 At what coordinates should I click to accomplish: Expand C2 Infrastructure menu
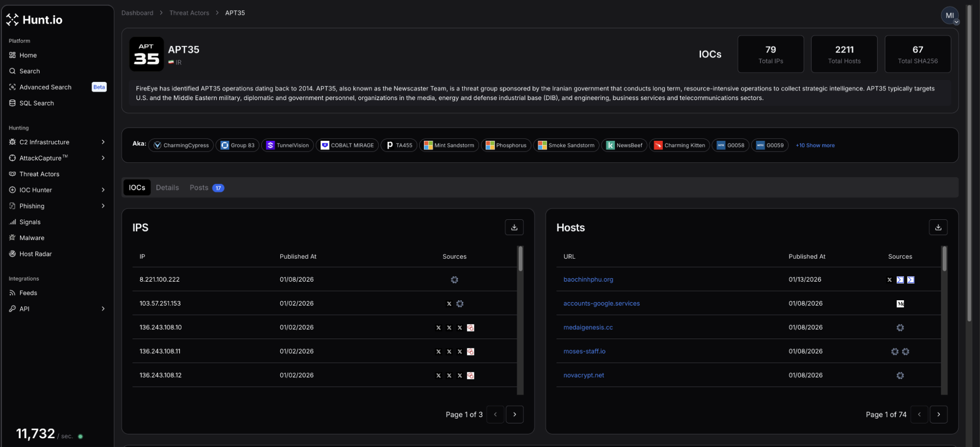coord(103,142)
